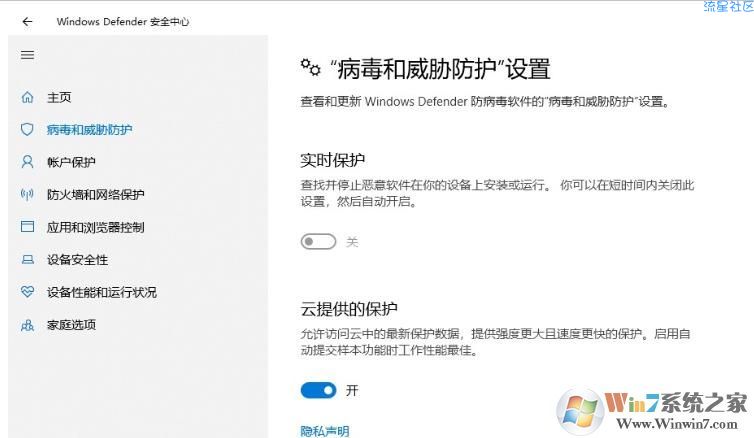This screenshot has width=754, height=438.
Task: Open the 隐私声明 link
Action: coord(325,431)
